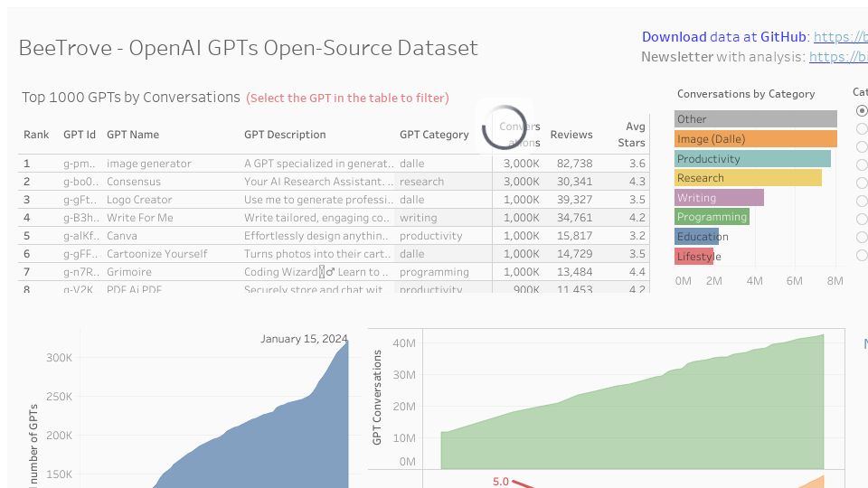Click 'dalle' category in Logo Creator row
Image resolution: width=868 pixels, height=488 pixels.
[x=412, y=199]
